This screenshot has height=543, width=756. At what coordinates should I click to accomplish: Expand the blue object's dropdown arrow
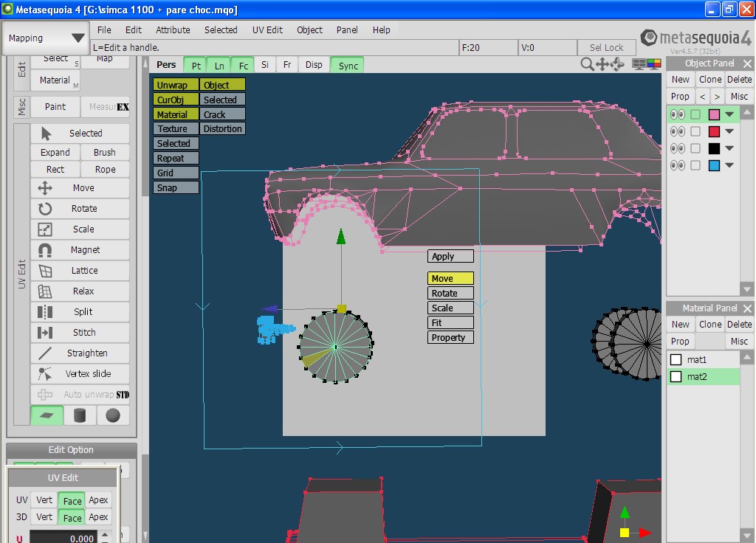pyautogui.click(x=730, y=165)
